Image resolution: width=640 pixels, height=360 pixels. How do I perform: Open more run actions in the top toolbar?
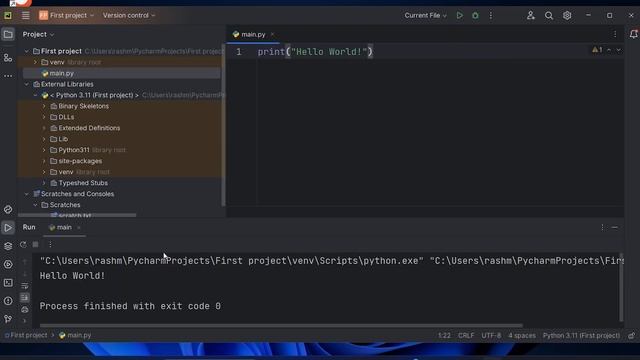tap(491, 16)
